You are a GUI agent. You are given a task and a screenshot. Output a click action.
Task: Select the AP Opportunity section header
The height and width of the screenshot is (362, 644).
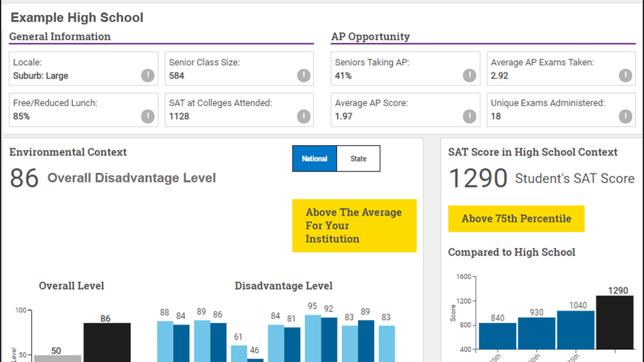tap(370, 37)
